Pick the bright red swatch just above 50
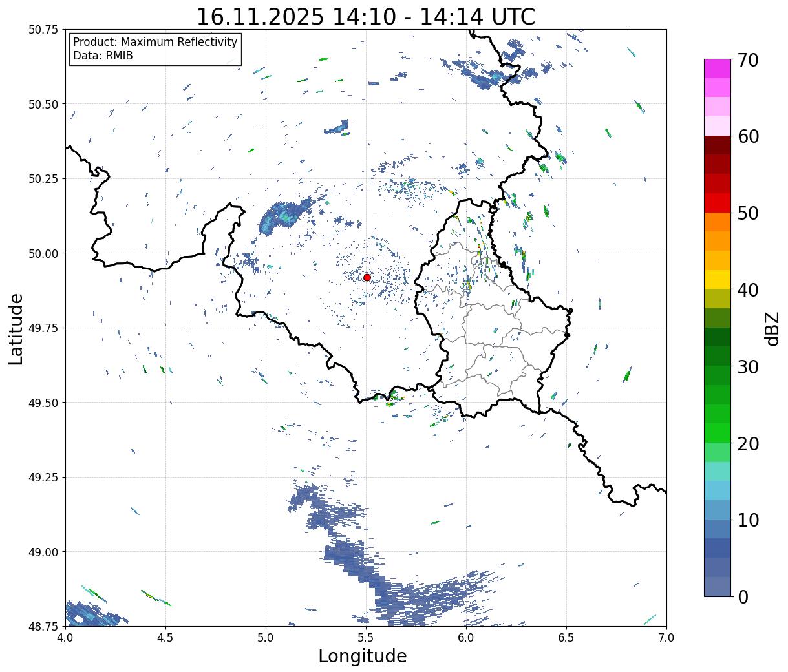The width and height of the screenshot is (788, 672). (x=718, y=203)
